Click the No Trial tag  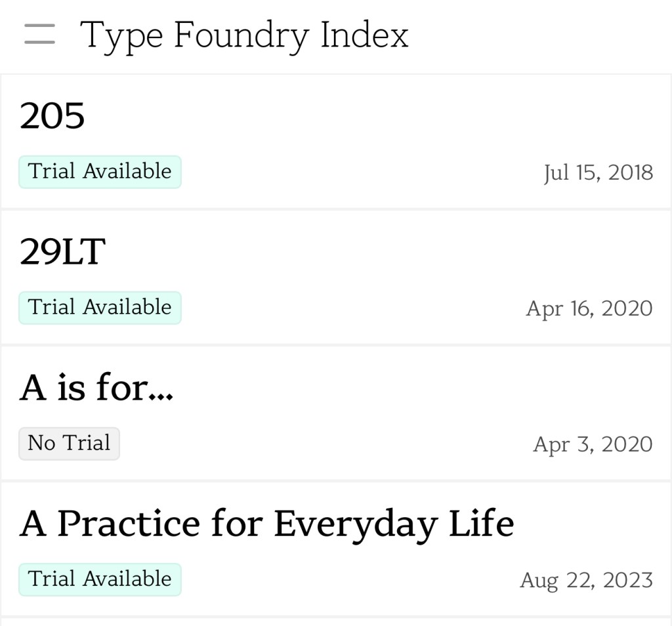69,444
